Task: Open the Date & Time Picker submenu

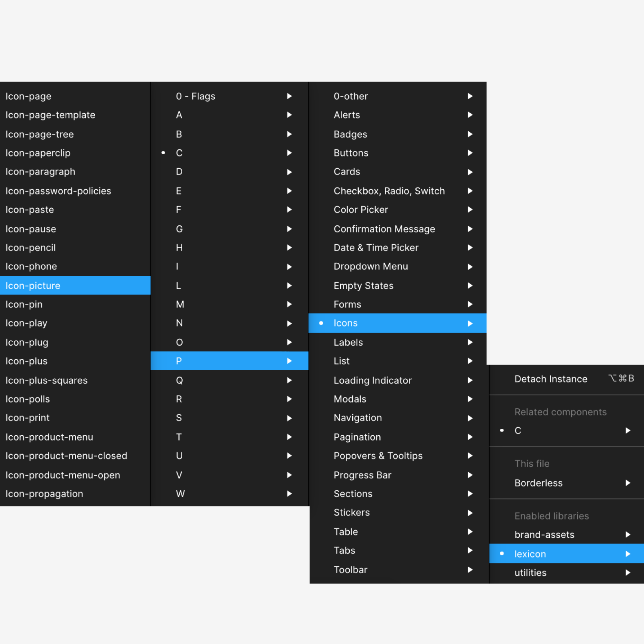Action: 397,247
